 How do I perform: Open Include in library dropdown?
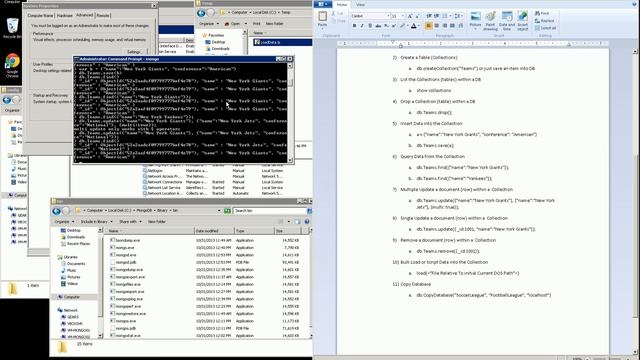[97, 222]
